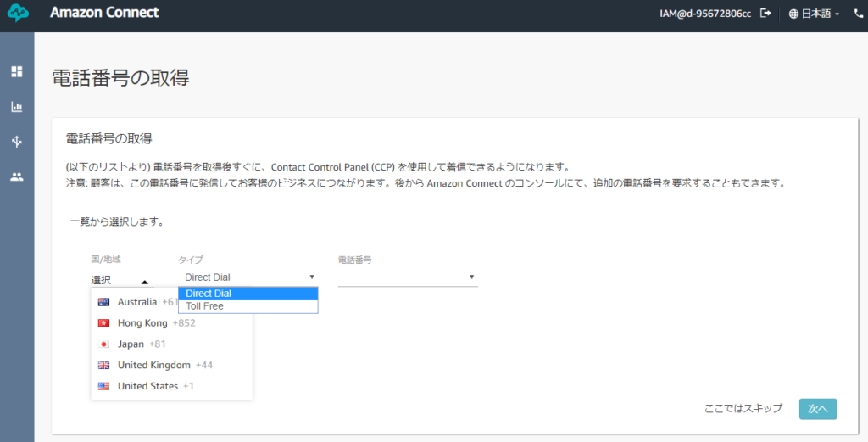Click the 電話番号の取得 page heading

tap(120, 77)
